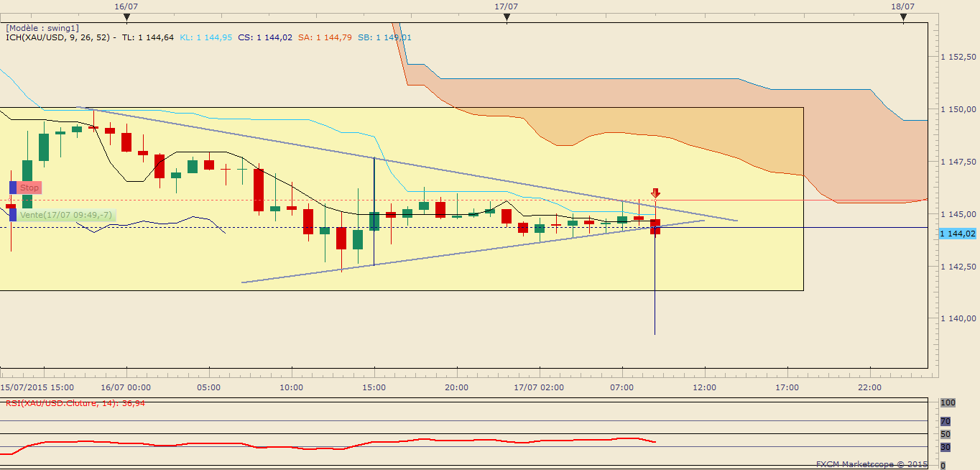
Task: Select the red down-arrow sell marker
Action: click(655, 193)
